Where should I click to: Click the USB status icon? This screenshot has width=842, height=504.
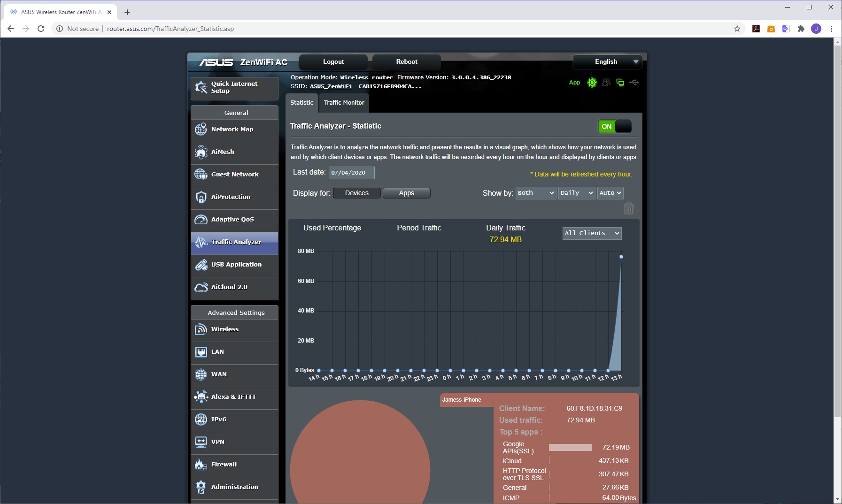click(634, 83)
